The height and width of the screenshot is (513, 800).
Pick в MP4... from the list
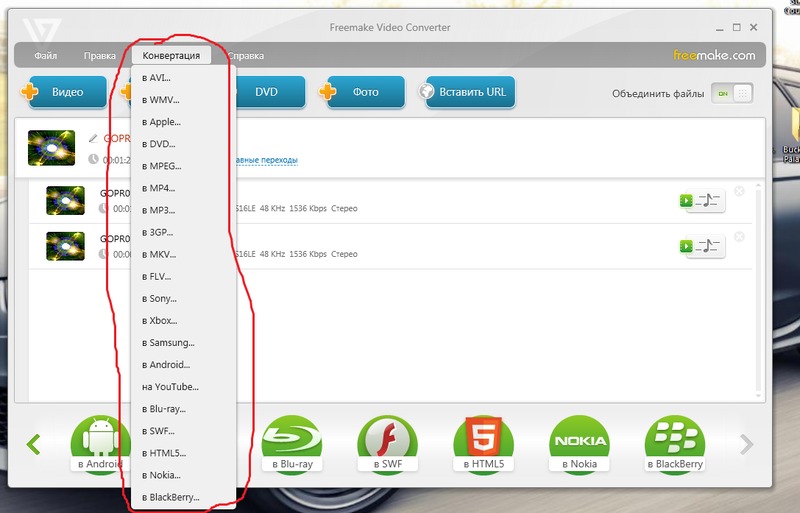[183, 188]
